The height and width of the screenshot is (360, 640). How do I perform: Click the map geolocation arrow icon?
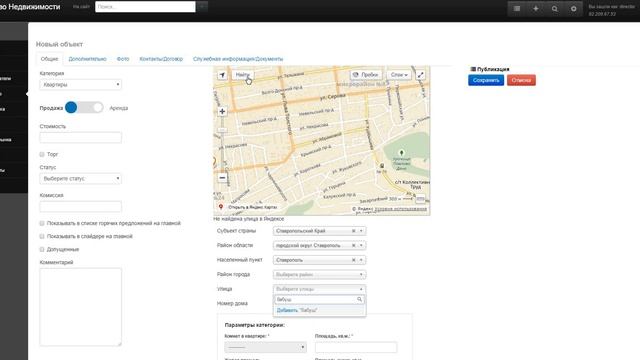pos(222,75)
